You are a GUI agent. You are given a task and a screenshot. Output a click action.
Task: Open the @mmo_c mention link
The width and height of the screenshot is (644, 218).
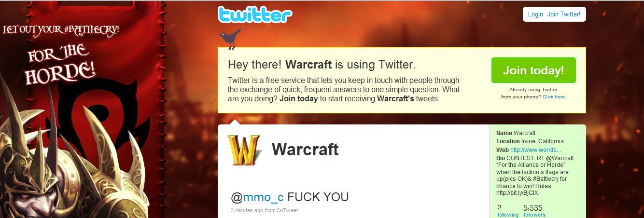click(x=257, y=197)
